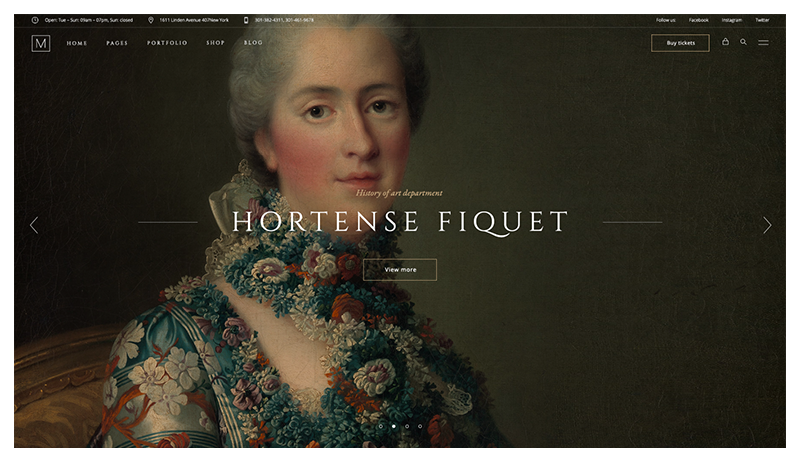The image size is (800, 462).
Task: Visit the Instagram link
Action: [732, 19]
